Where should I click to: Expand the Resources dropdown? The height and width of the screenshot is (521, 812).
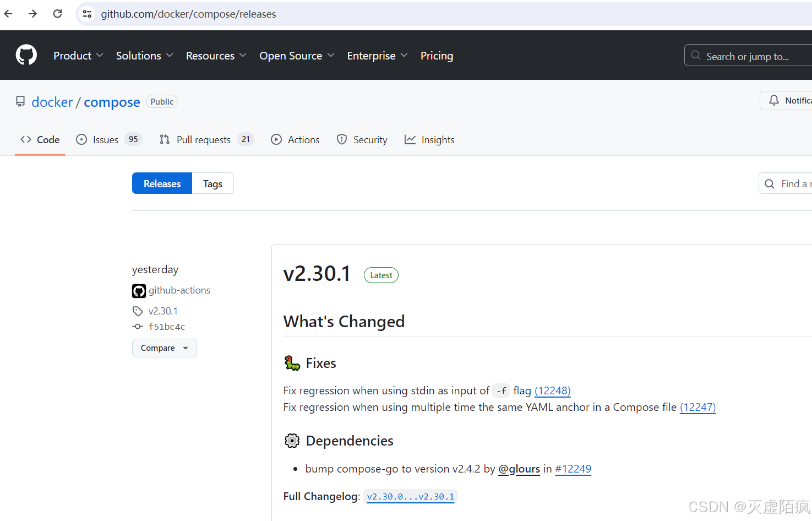(x=216, y=56)
